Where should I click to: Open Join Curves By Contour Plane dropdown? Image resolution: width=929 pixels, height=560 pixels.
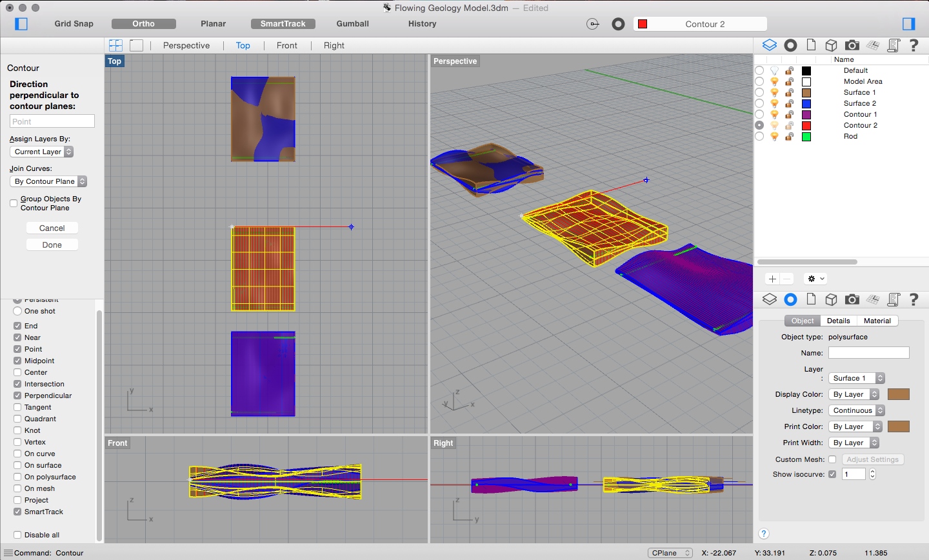pyautogui.click(x=48, y=181)
